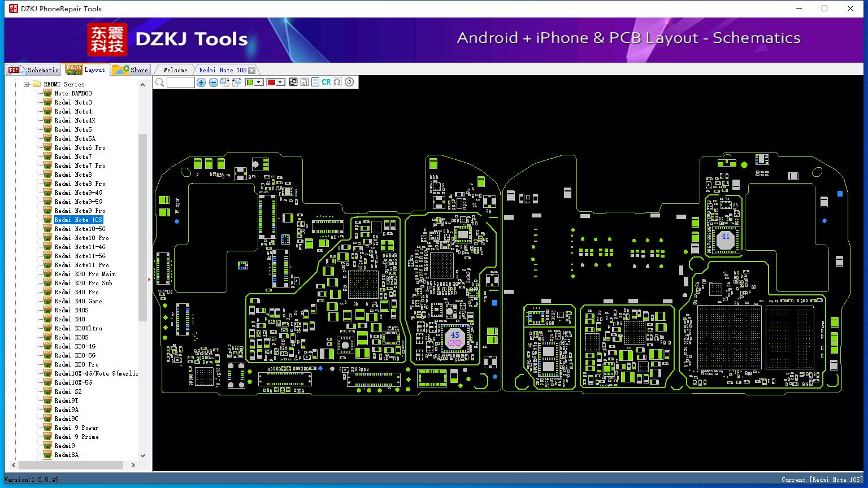Open the red color dropdown arrow
868x488 pixels.
pos(280,82)
